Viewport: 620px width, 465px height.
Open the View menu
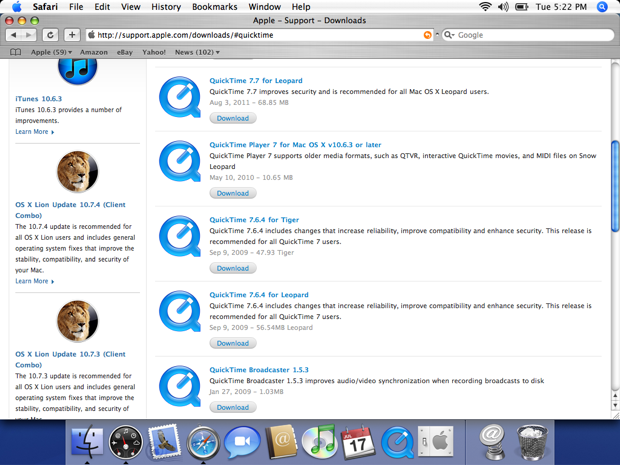tap(130, 7)
